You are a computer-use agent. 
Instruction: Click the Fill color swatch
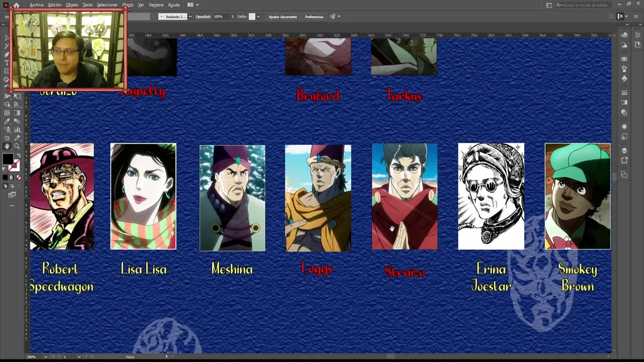click(8, 159)
